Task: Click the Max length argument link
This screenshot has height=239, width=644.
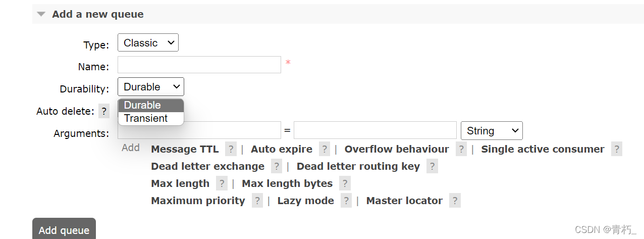Action: coord(180,183)
